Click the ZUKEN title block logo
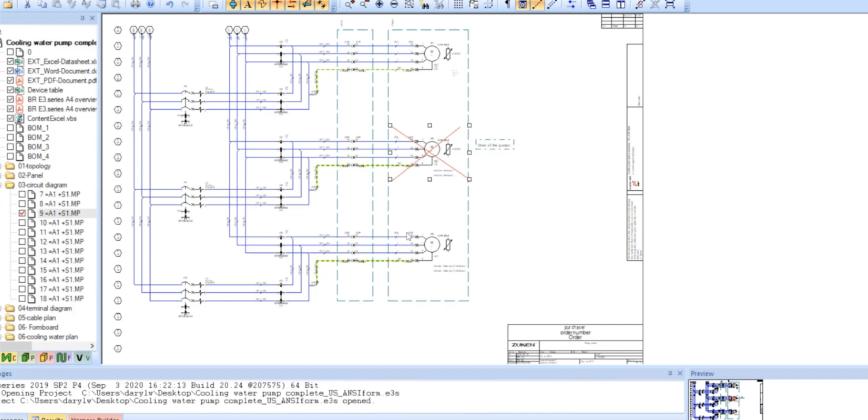 tap(523, 345)
